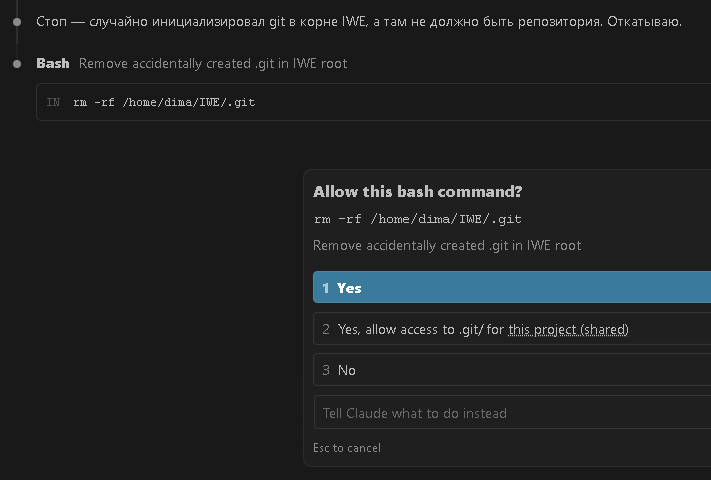
Task: Click the Russian message about accidental git init
Action: click(x=359, y=22)
